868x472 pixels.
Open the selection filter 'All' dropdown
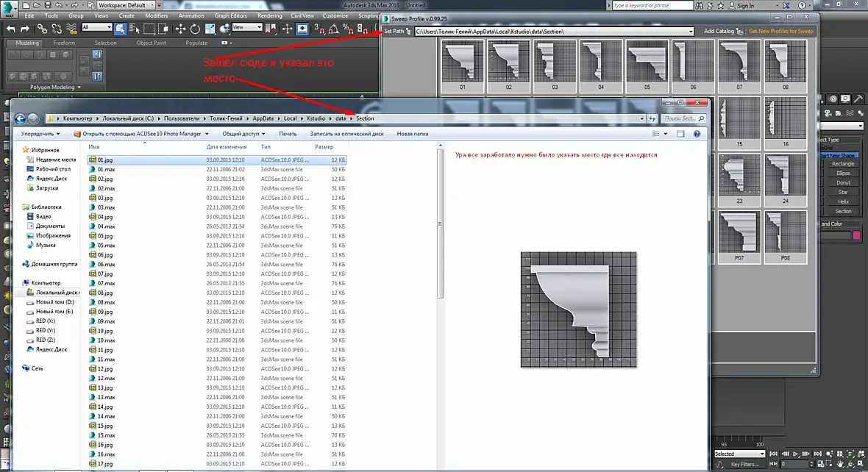(x=96, y=28)
